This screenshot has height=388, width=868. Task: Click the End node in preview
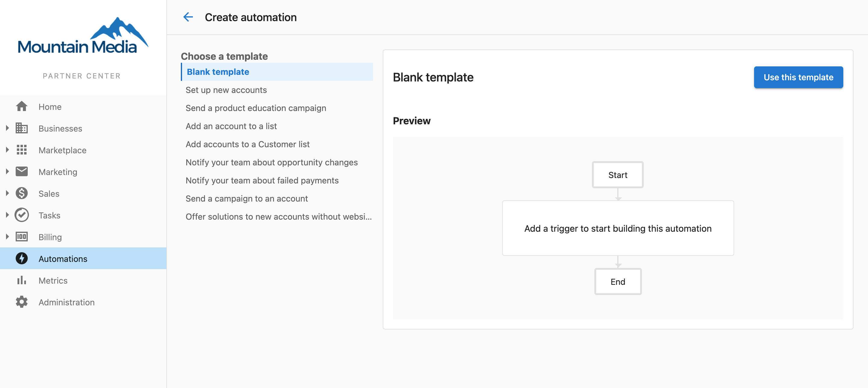click(x=618, y=282)
